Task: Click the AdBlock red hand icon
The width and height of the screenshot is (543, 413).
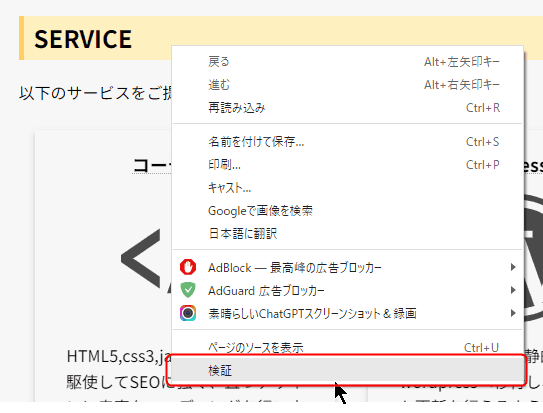Action: coord(188,267)
